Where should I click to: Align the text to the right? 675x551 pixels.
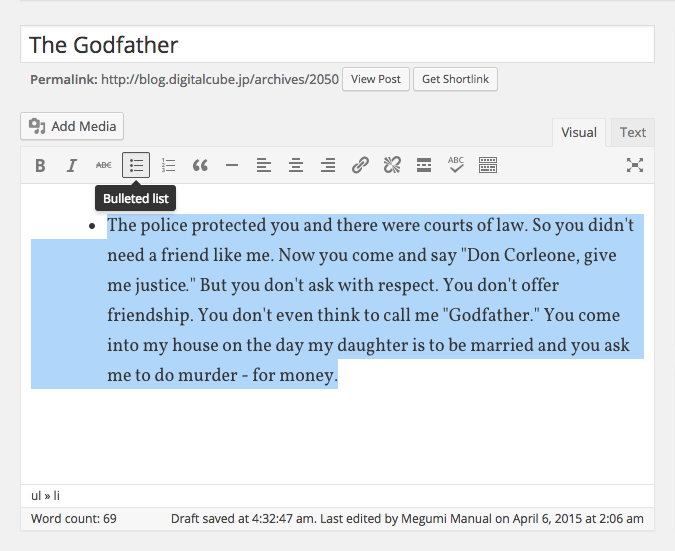328,166
